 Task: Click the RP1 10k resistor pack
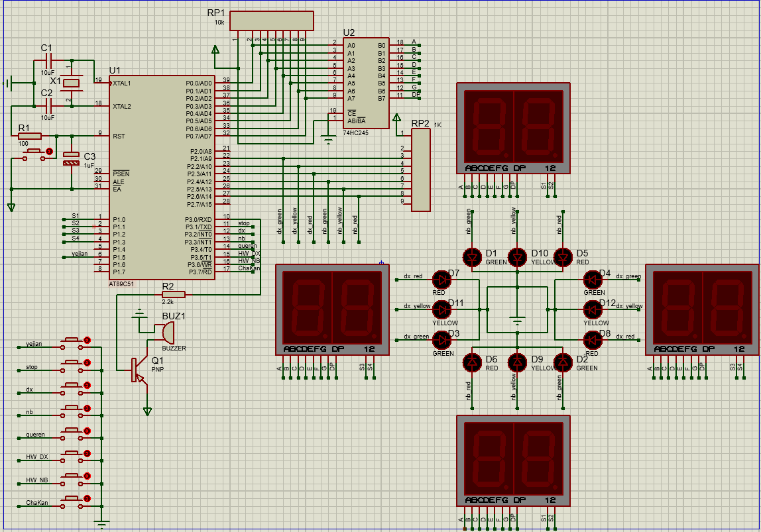click(271, 21)
